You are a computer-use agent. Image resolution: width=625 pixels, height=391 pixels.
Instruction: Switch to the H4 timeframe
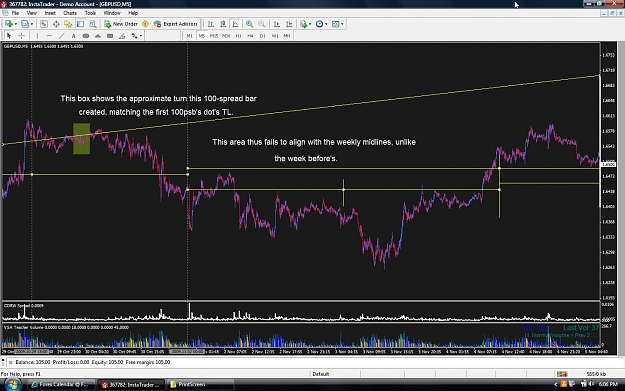pos(250,36)
